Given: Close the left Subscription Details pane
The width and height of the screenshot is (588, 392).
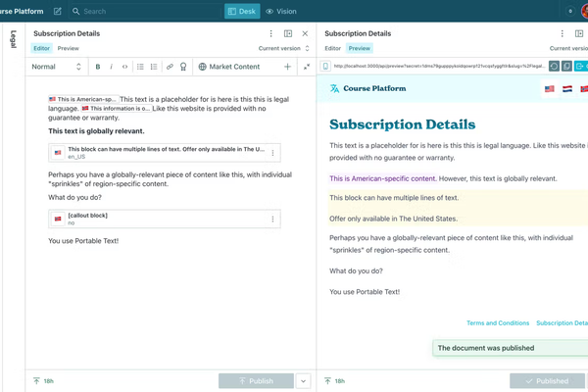Looking at the screenshot, I should coord(305,33).
